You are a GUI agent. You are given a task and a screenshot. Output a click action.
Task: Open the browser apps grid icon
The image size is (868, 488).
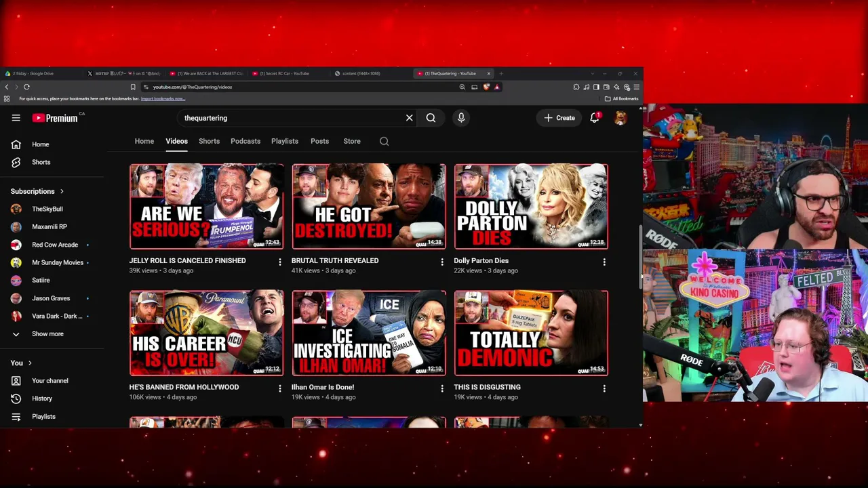tap(7, 99)
